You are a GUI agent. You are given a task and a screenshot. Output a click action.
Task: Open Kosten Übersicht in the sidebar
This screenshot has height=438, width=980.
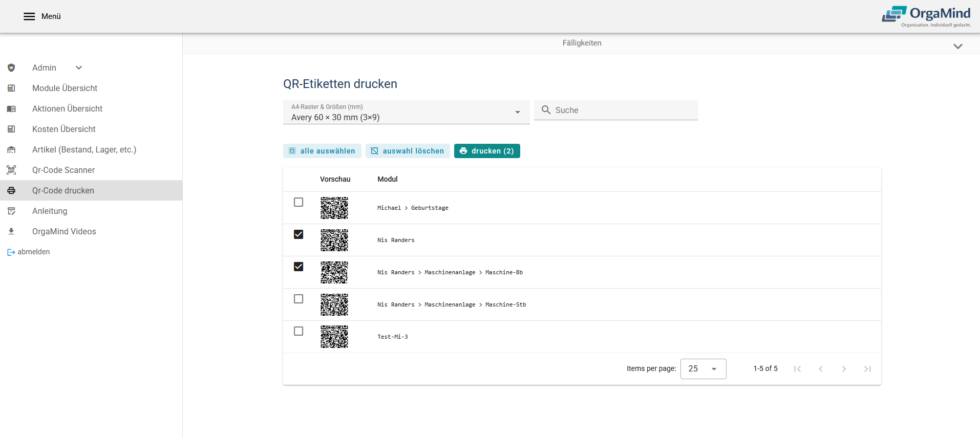click(x=64, y=129)
